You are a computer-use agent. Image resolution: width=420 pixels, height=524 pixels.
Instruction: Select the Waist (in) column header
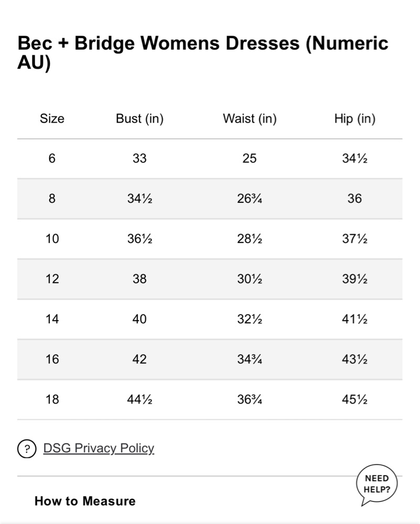pyautogui.click(x=250, y=118)
